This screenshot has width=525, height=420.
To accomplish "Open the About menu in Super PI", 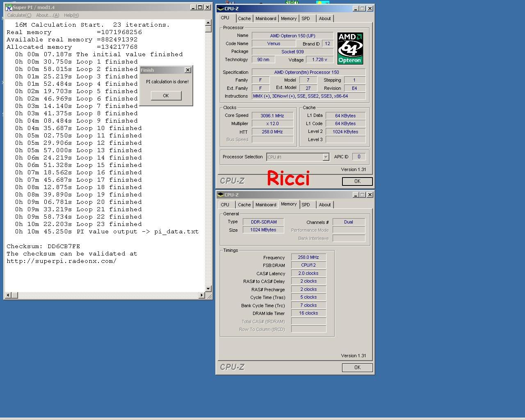I will pos(48,15).
